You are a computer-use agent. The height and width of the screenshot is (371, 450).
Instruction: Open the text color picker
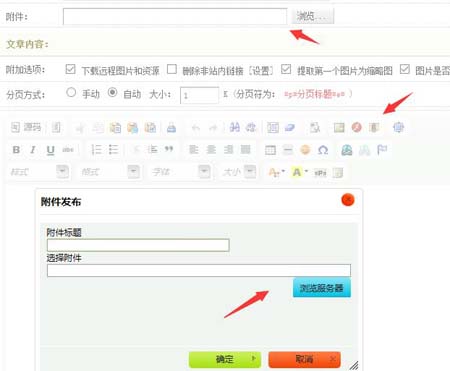277,172
